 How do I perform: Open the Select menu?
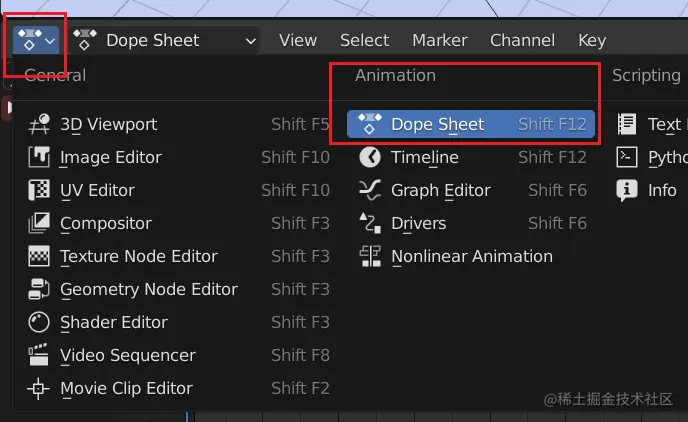(364, 41)
